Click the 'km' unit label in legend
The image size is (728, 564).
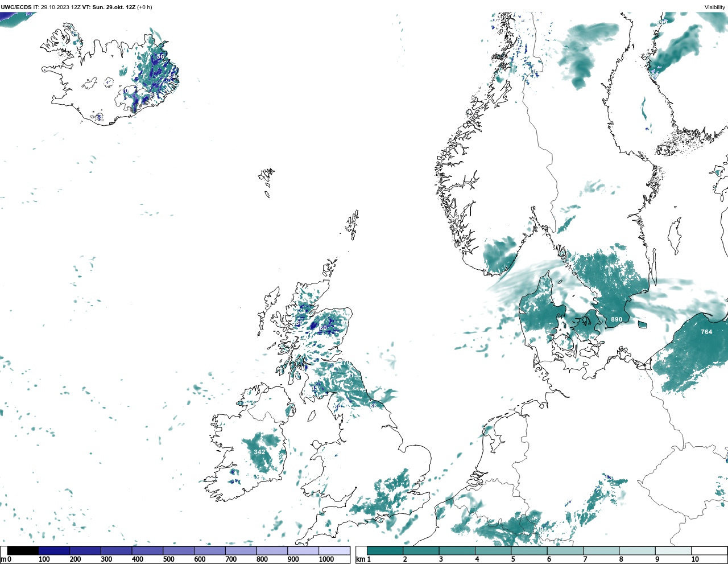tap(361, 559)
